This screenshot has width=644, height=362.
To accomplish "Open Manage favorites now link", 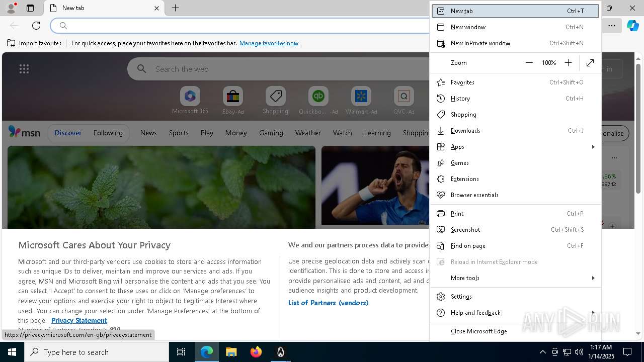I will tap(269, 43).
